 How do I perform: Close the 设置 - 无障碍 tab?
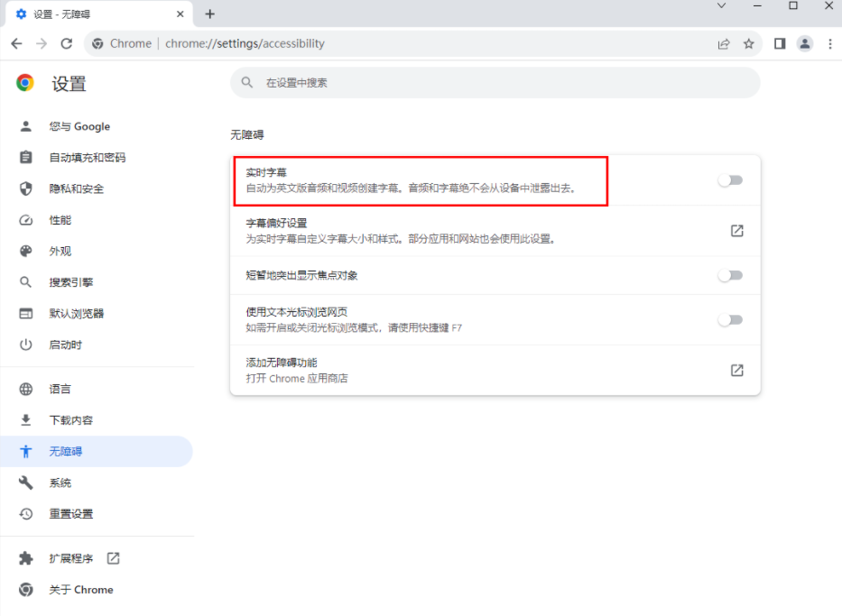(180, 14)
